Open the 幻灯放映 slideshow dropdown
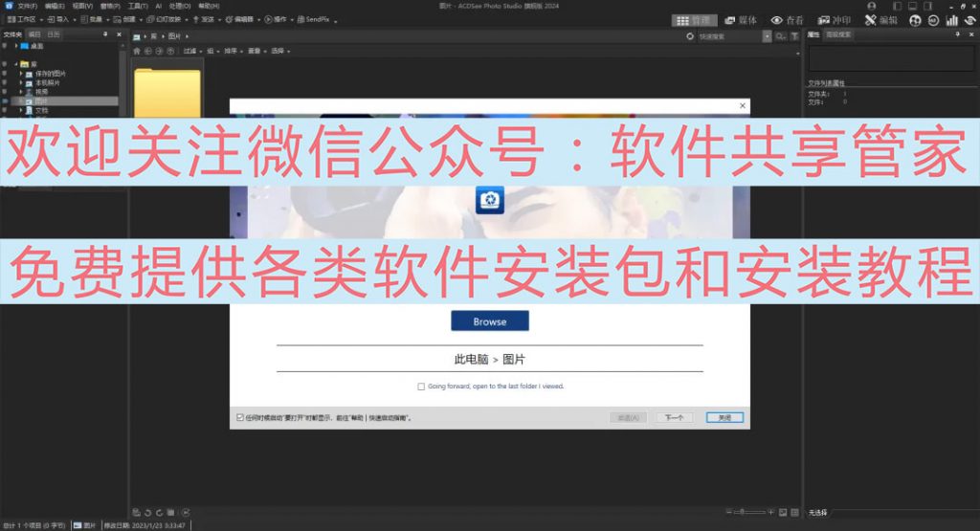 coord(167,19)
